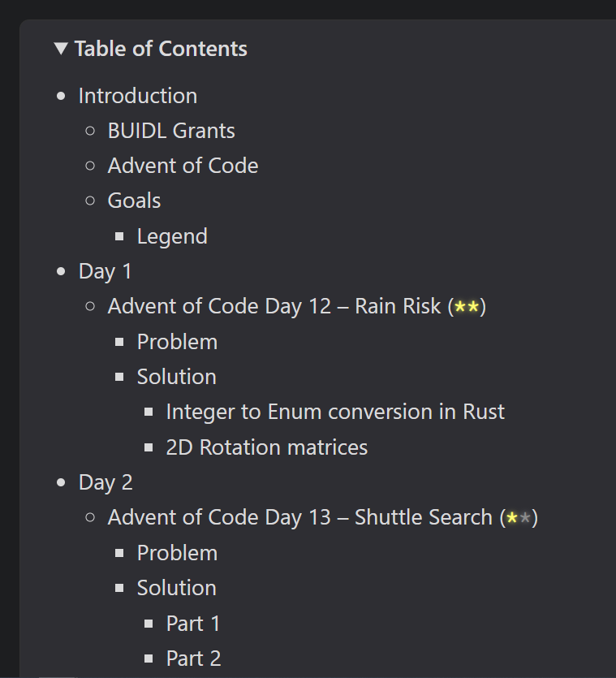This screenshot has width=616, height=678.
Task: Jump to the Goals section
Action: pyautogui.click(x=134, y=200)
